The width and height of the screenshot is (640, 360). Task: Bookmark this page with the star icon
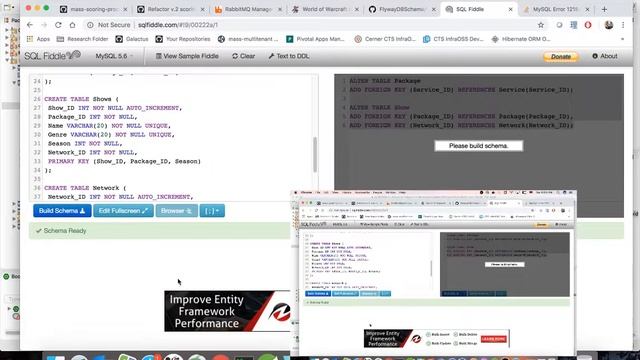[541, 25]
